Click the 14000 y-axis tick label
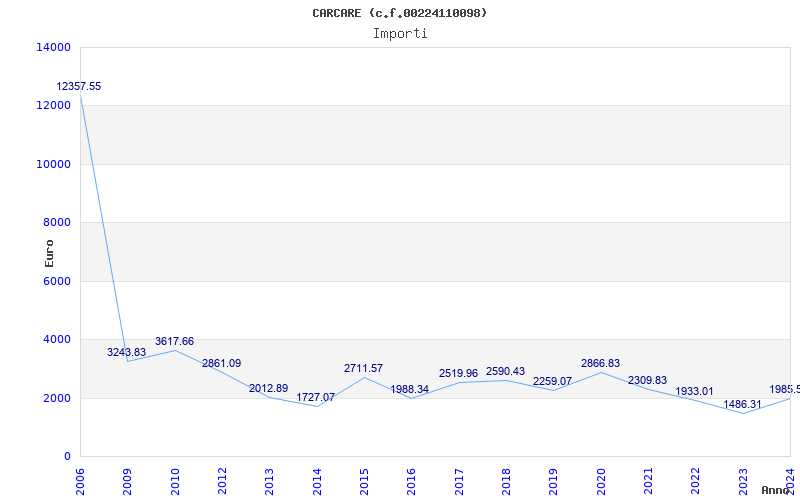 (54, 47)
